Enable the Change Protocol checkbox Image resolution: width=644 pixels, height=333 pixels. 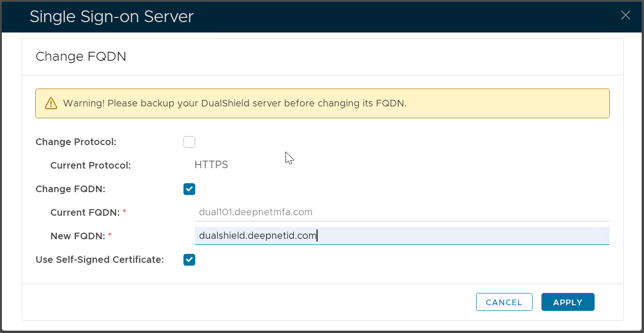[x=189, y=142]
